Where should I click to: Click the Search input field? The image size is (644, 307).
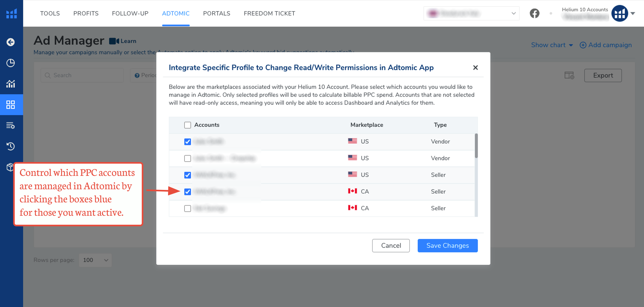pyautogui.click(x=82, y=75)
